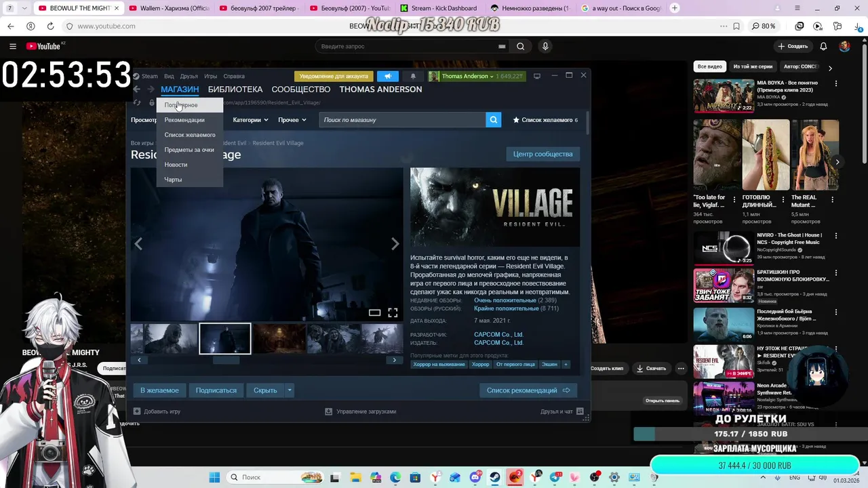Click the YouTube voice search microphone
Viewport: 868px width, 488px height.
tap(545, 46)
